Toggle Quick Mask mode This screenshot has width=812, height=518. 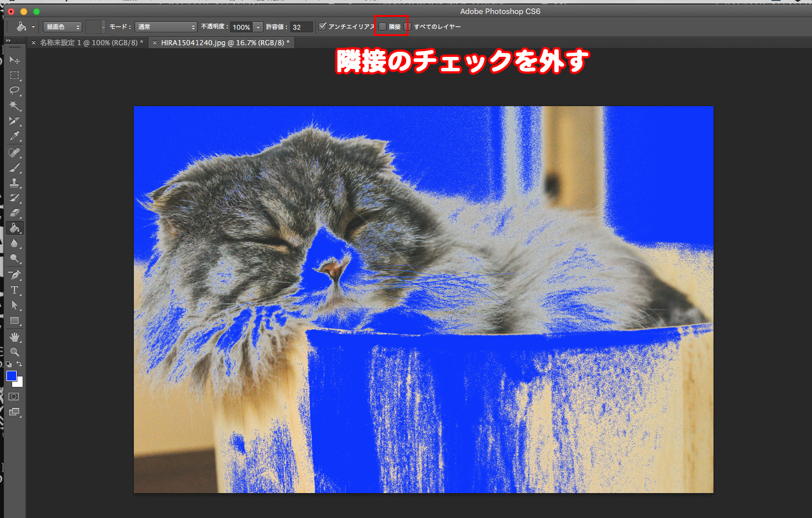point(14,397)
